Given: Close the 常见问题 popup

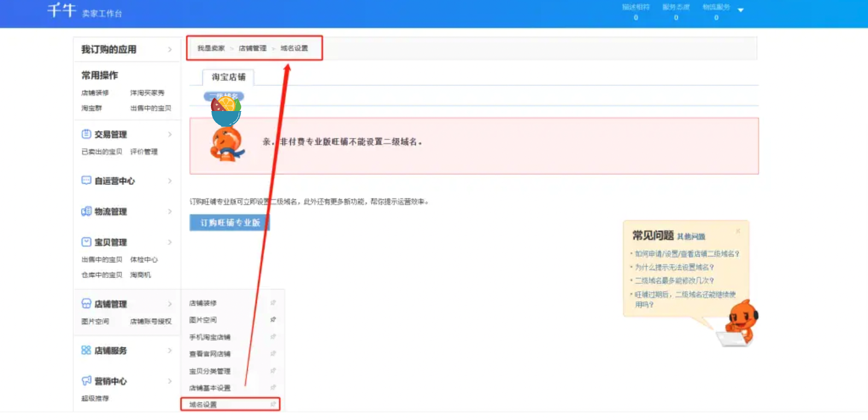Looking at the screenshot, I should [738, 231].
